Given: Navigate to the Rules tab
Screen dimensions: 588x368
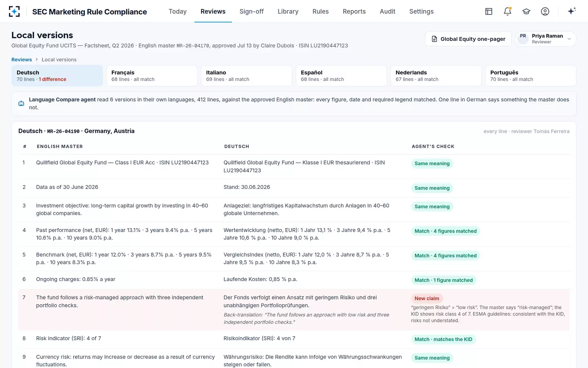Looking at the screenshot, I should (321, 11).
